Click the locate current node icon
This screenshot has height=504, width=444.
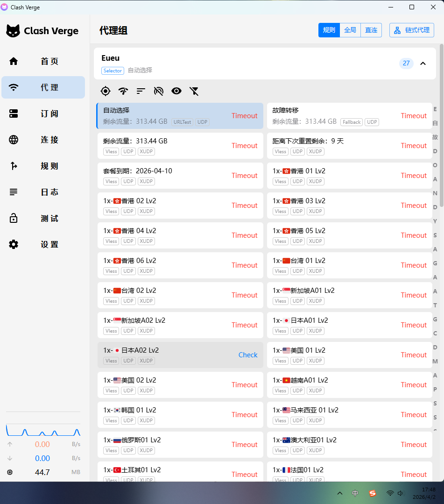tap(106, 91)
